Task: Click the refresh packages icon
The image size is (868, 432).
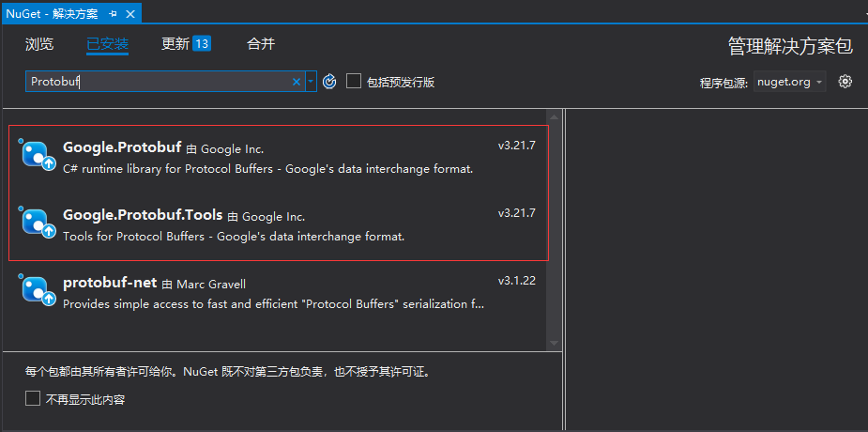Action: (329, 82)
